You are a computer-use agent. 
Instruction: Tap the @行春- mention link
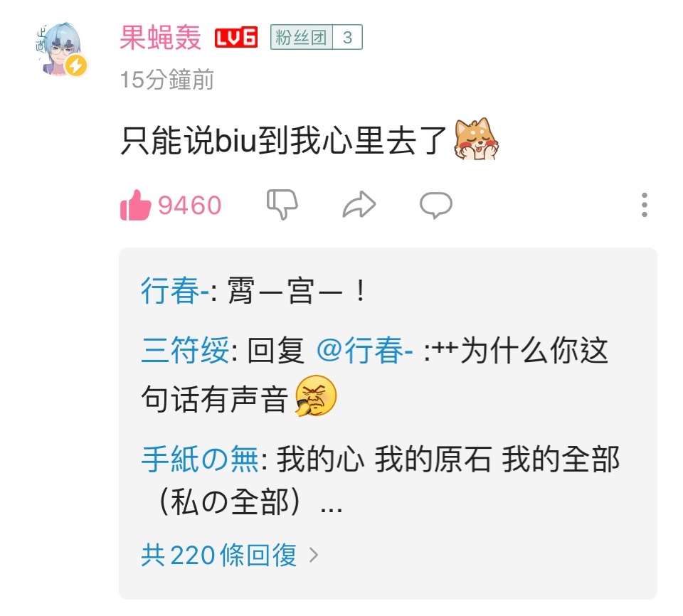pyautogui.click(x=365, y=350)
